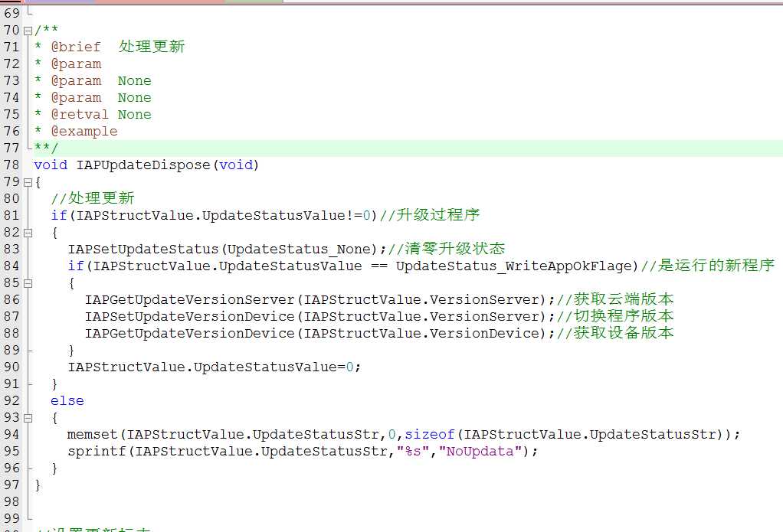Viewport: 783px width, 532px height.
Task: Click the else keyword on line 92
Action: click(x=67, y=401)
